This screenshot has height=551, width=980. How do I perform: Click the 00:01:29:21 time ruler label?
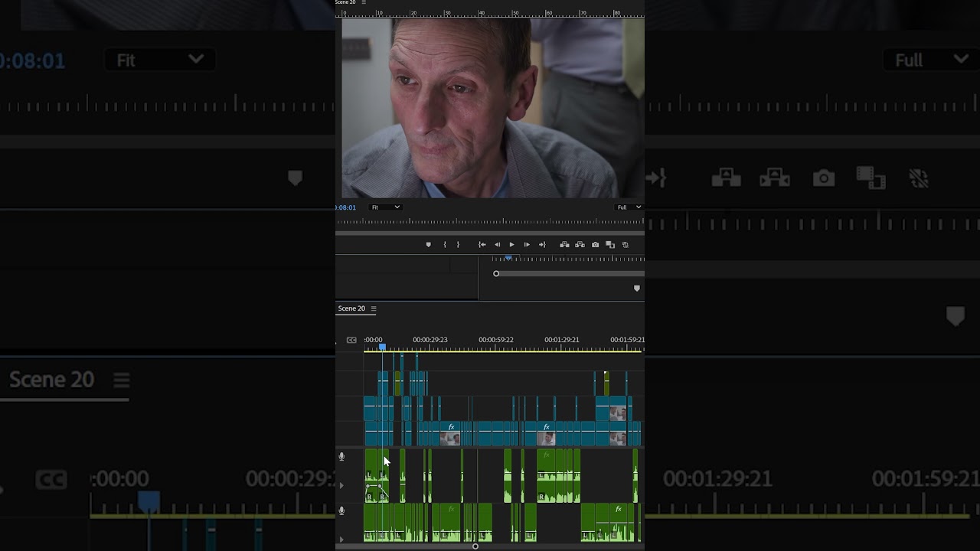pos(562,340)
